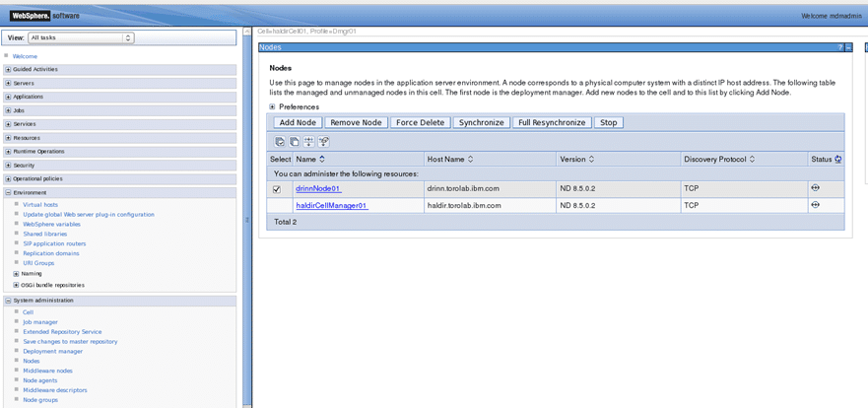Open Cell under System administration
The image size is (868, 408).
29,312
